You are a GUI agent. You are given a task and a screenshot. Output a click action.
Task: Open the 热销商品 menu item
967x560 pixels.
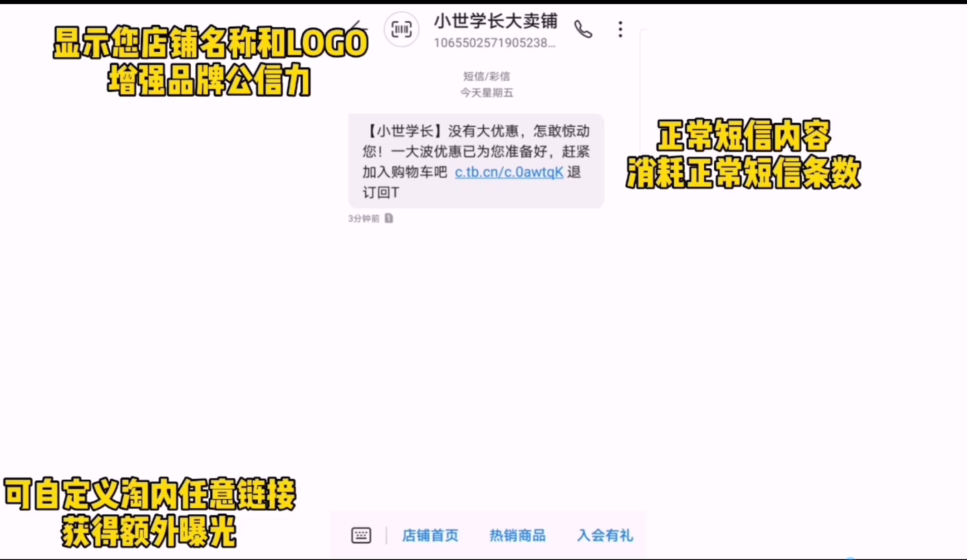tap(517, 536)
